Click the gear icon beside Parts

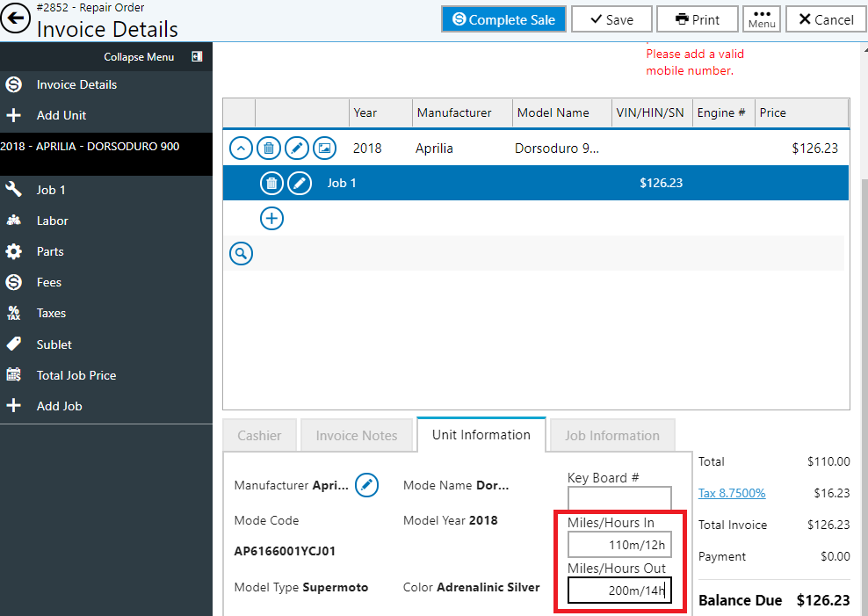(x=14, y=251)
